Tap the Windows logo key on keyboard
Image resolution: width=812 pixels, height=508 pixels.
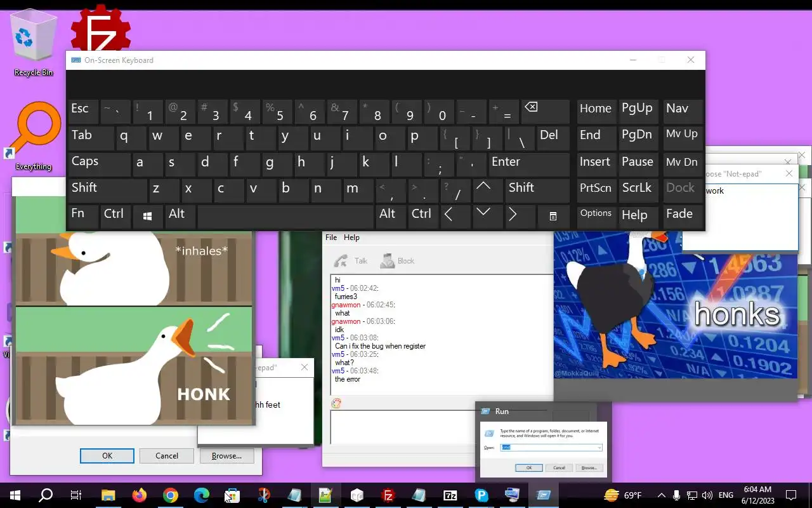148,216
